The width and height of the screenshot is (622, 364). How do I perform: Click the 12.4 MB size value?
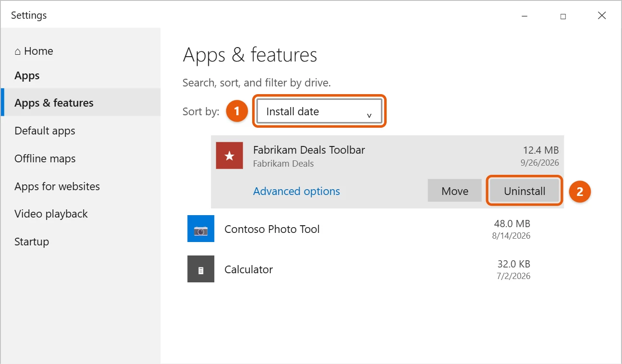click(x=541, y=150)
